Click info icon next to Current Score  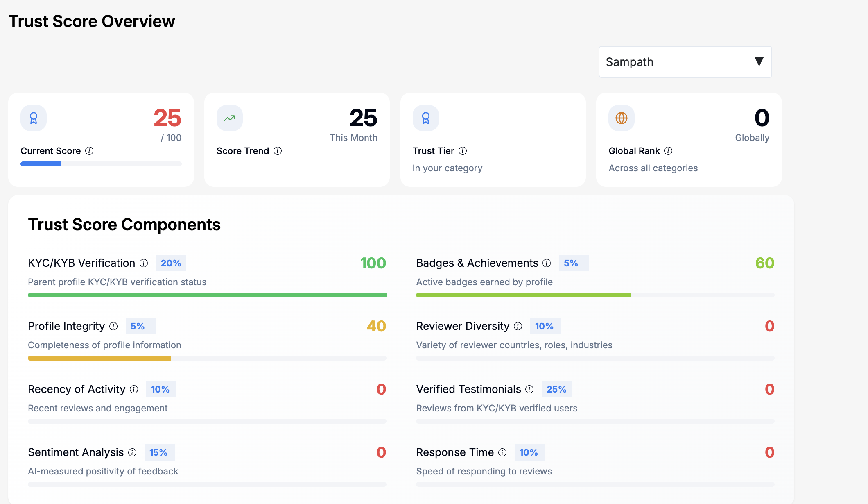click(89, 151)
